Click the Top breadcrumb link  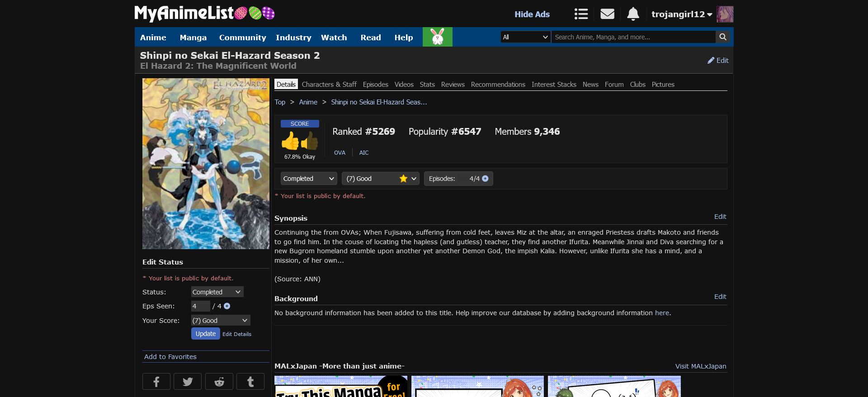tap(280, 102)
